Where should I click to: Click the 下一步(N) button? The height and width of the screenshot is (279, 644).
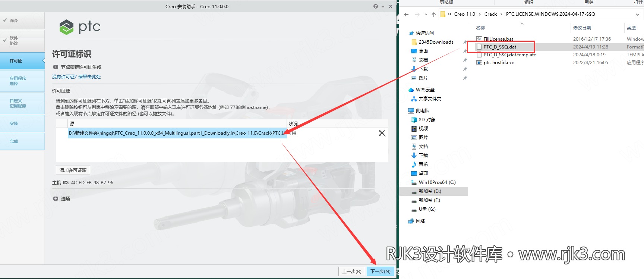381,272
